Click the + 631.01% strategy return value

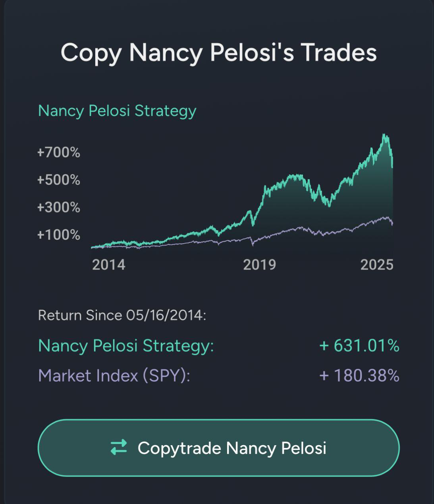tap(359, 345)
